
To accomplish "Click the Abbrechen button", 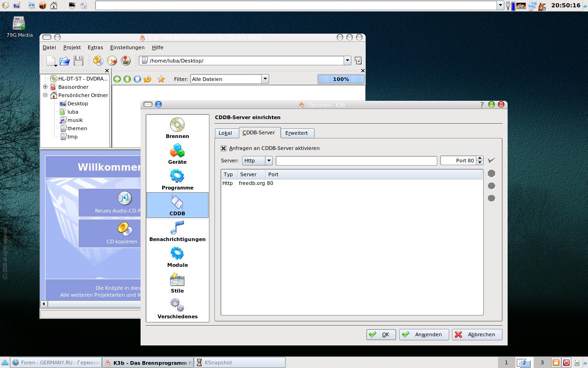I will click(477, 334).
